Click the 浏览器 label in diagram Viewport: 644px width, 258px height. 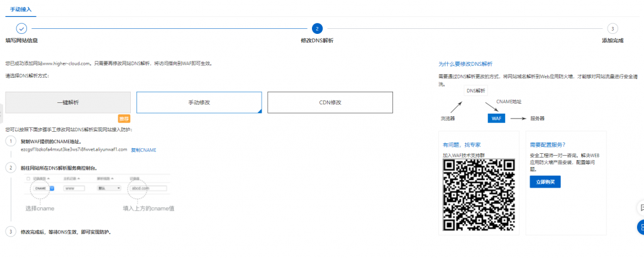pyautogui.click(x=448, y=118)
